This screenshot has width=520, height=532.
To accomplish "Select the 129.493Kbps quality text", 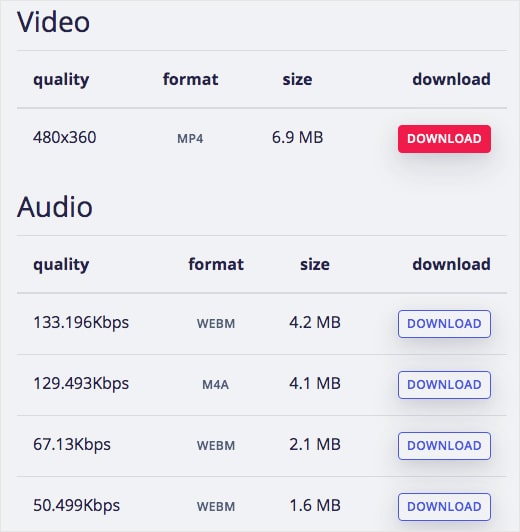I will click(x=81, y=383).
